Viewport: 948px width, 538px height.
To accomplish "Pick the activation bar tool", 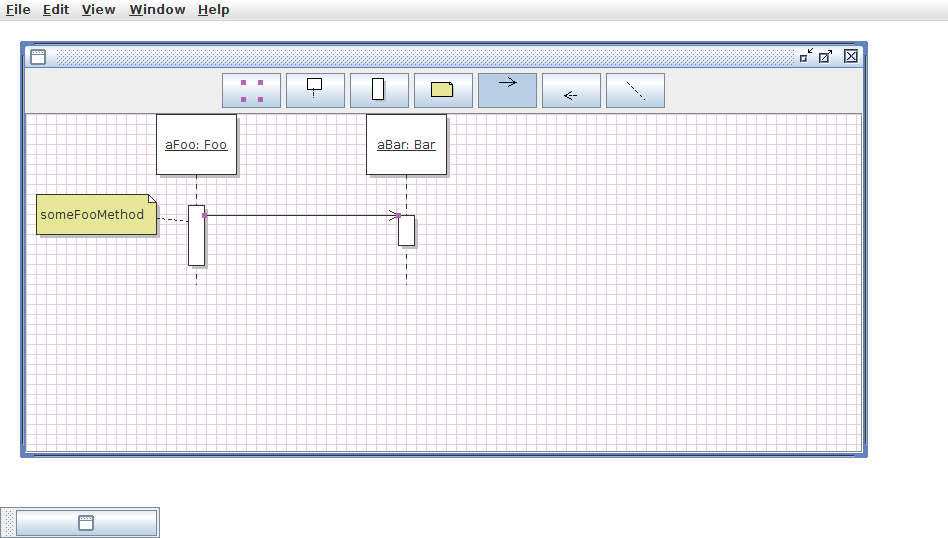I will [379, 90].
